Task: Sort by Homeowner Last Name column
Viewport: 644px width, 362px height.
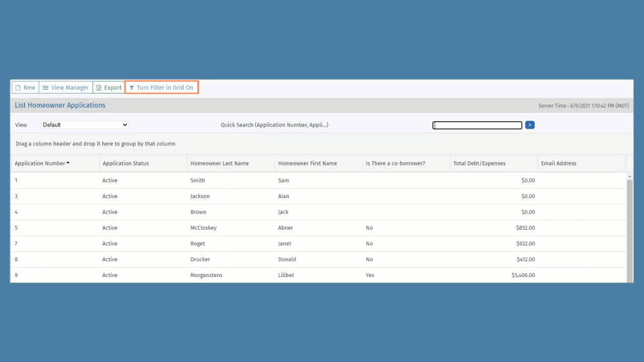Action: 219,163
